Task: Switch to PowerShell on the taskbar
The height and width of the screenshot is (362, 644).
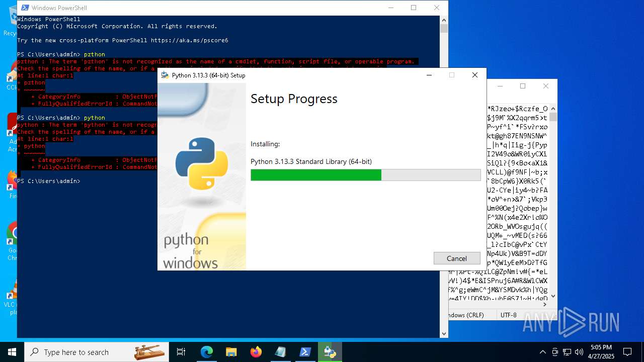Action: click(x=305, y=352)
